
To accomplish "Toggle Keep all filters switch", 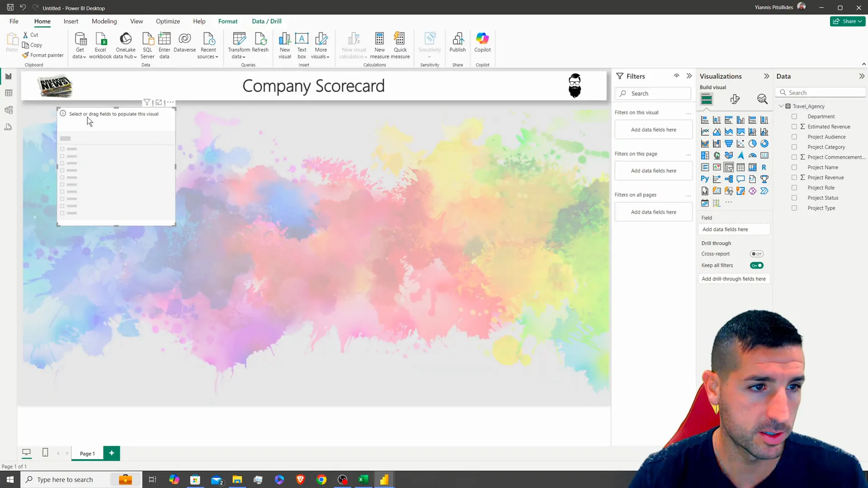I will [x=758, y=264].
